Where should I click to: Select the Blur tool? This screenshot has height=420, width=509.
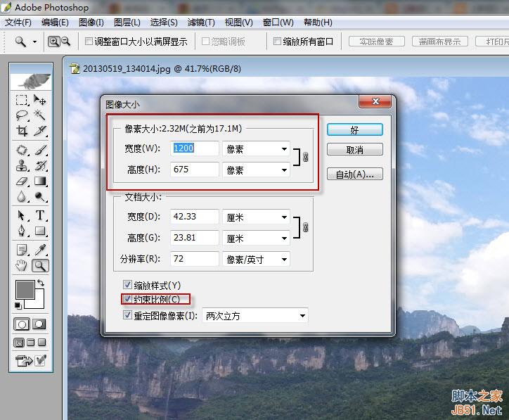22,196
